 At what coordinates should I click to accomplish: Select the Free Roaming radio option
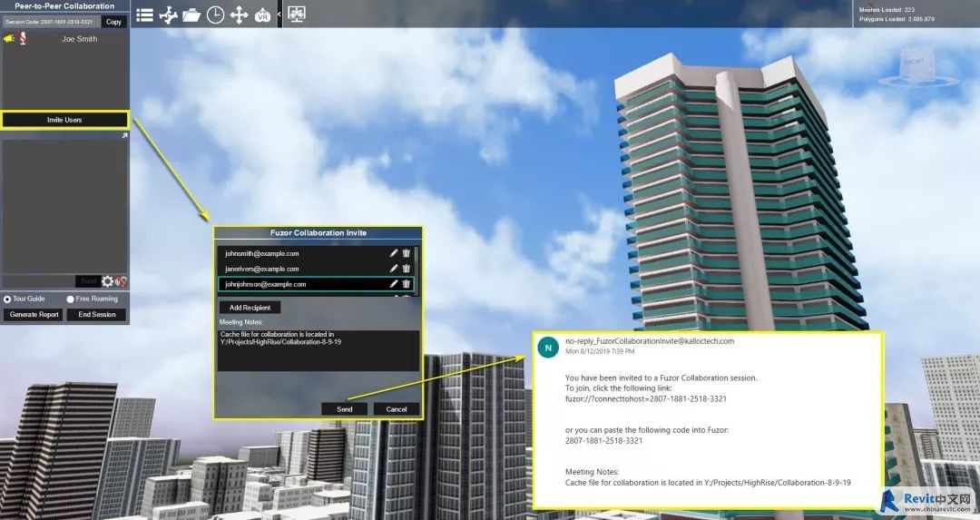coord(70,299)
